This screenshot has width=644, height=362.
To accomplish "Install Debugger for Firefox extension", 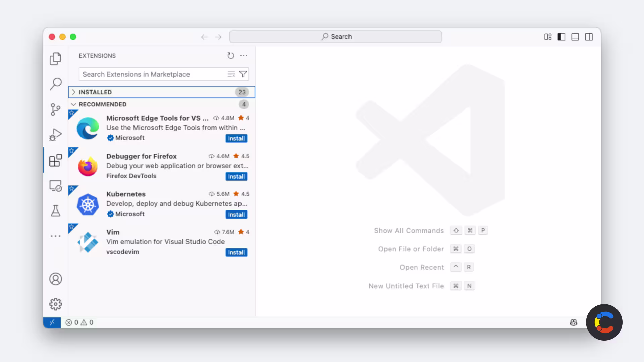I will [x=236, y=176].
